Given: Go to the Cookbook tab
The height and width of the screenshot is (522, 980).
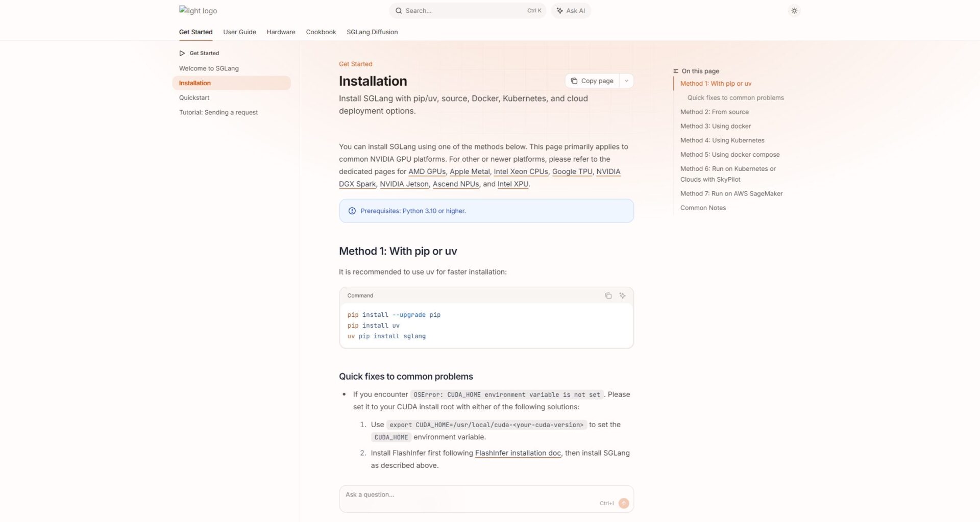Looking at the screenshot, I should 321,32.
